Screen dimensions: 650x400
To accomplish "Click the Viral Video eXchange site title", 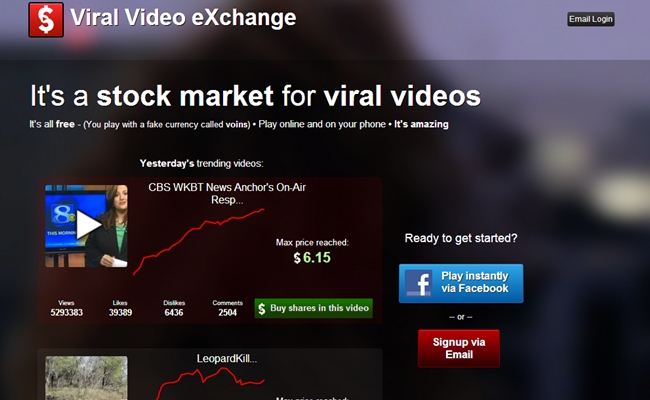I will (183, 18).
